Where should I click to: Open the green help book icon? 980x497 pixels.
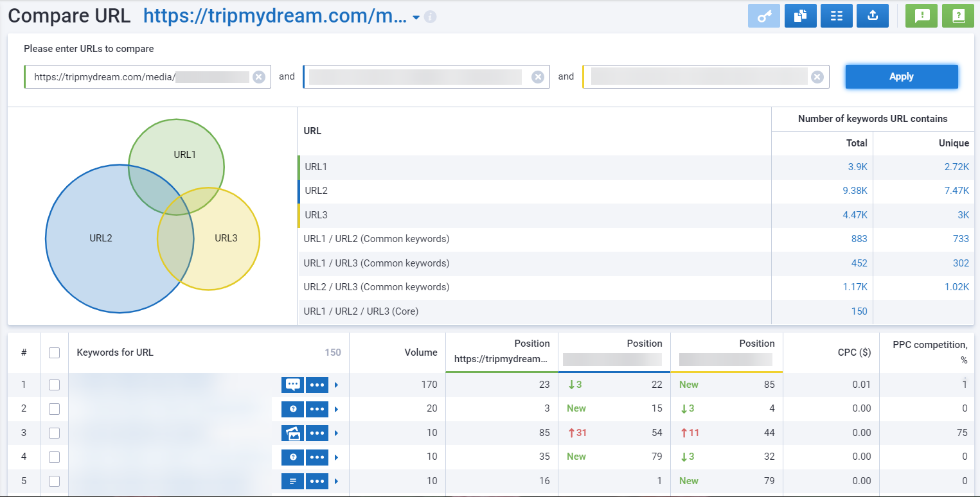pyautogui.click(x=958, y=16)
